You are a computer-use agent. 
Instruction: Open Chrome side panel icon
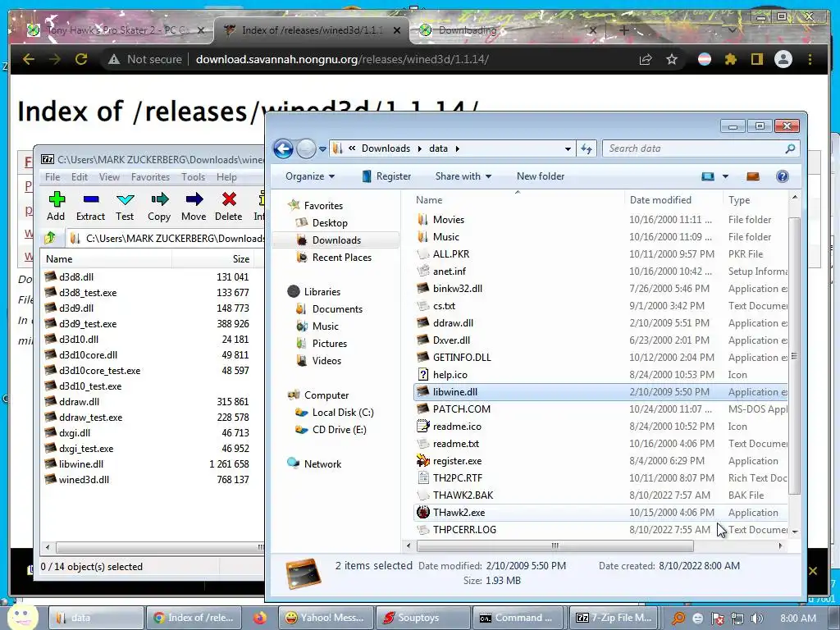pyautogui.click(x=757, y=59)
